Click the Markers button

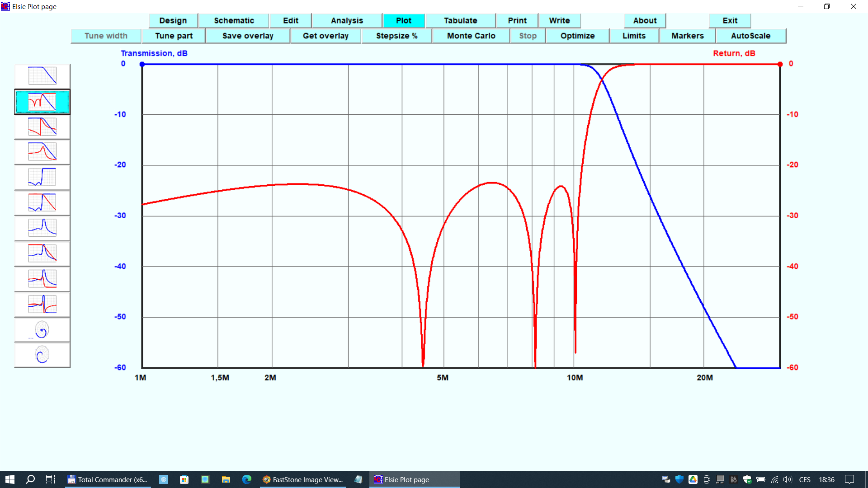(x=687, y=36)
